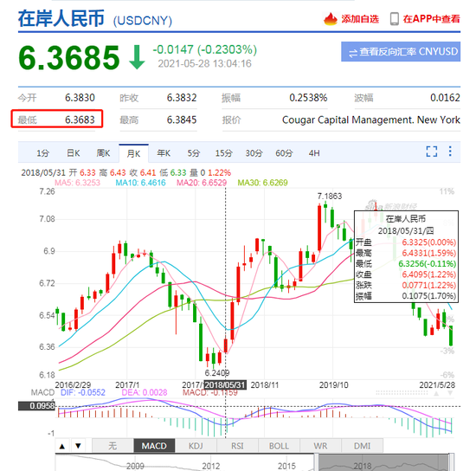Click left handle of timeline range slider

tap(316, 462)
